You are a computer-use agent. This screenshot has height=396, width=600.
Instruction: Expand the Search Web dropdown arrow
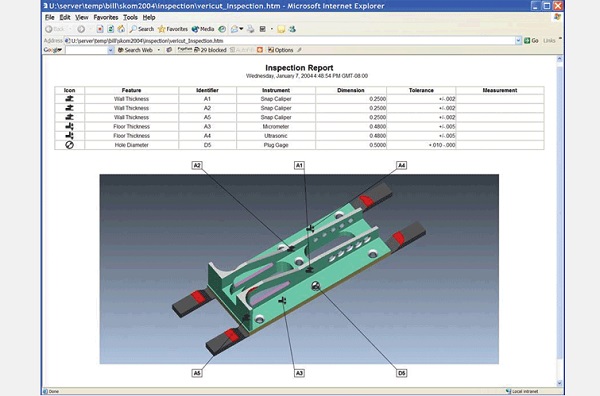point(158,50)
